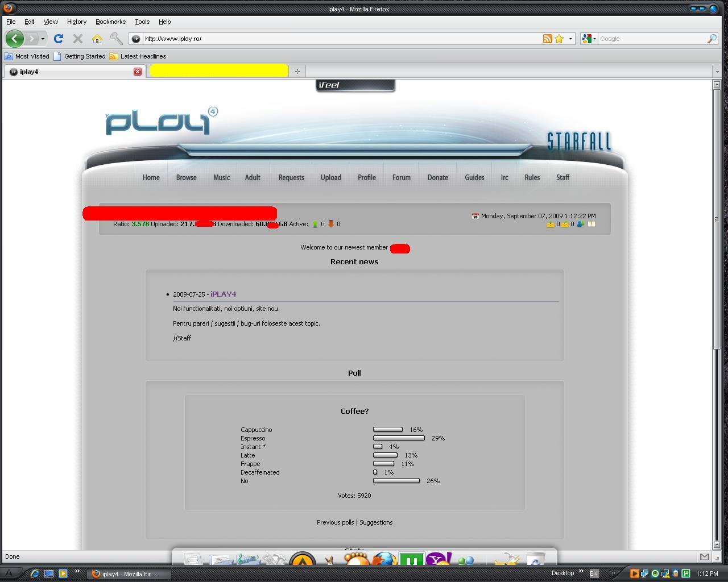Click the calendar icon beside the date

pyautogui.click(x=475, y=216)
